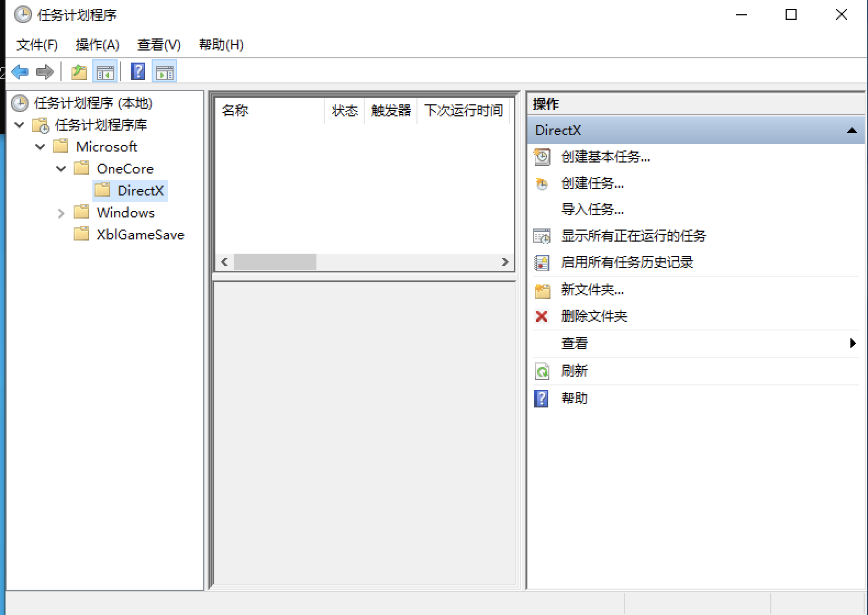Delete folder using 删除文件夹 red X

tap(594, 316)
